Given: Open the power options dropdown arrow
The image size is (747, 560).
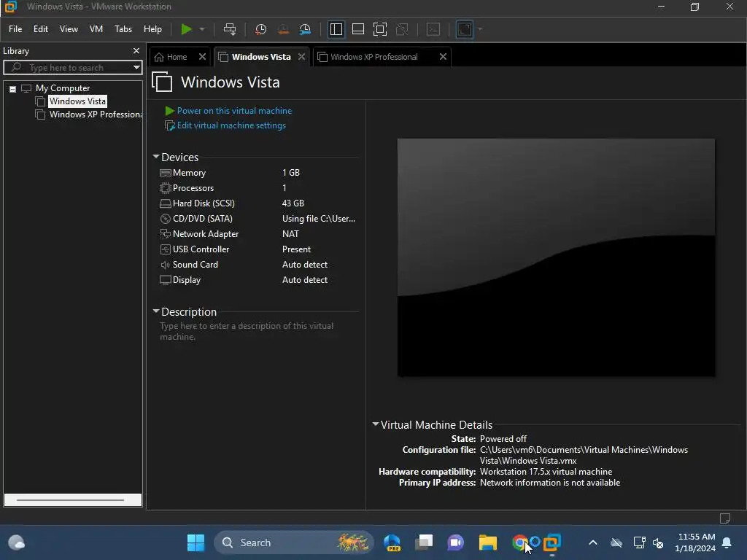Looking at the screenshot, I should (x=202, y=29).
